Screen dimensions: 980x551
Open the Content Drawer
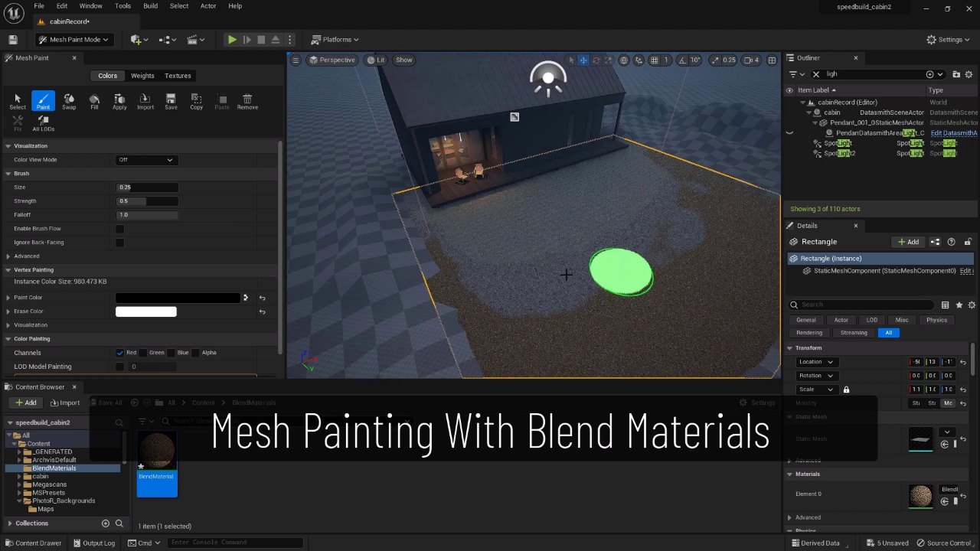click(x=34, y=543)
